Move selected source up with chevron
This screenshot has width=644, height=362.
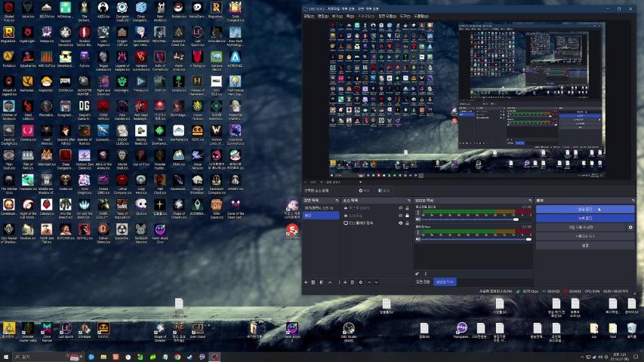[x=368, y=282]
